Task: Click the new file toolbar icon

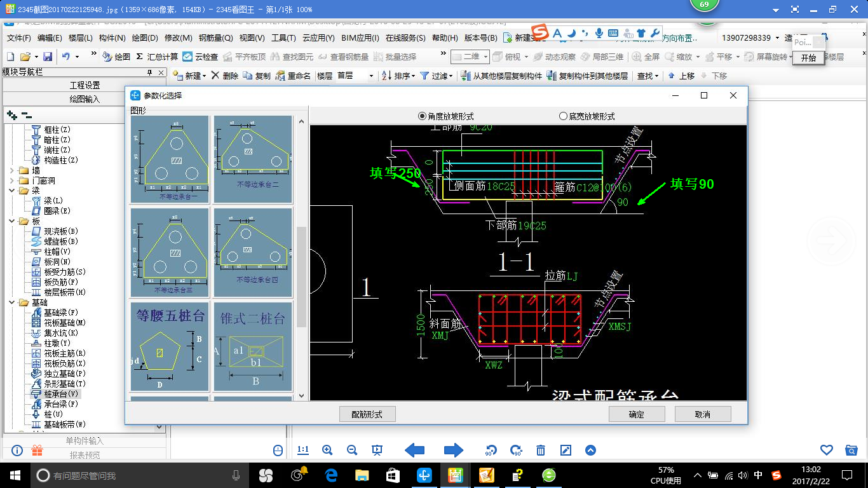Action: click(x=10, y=57)
